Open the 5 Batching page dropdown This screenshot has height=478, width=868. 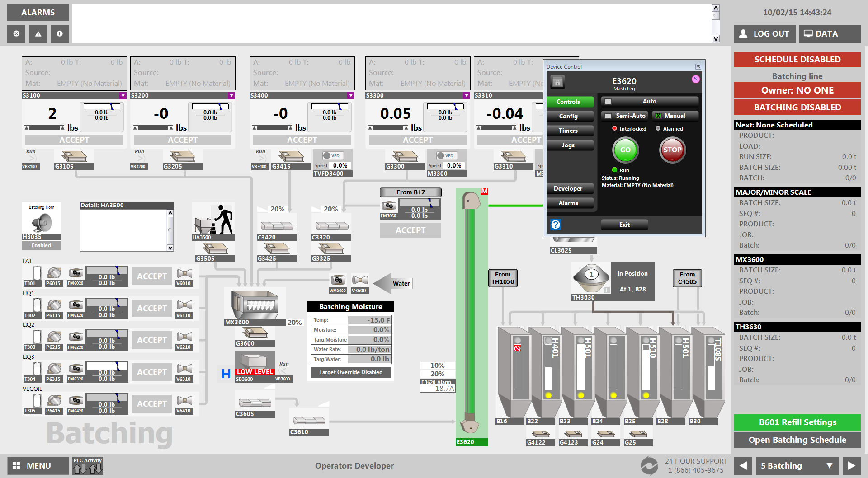(x=797, y=466)
